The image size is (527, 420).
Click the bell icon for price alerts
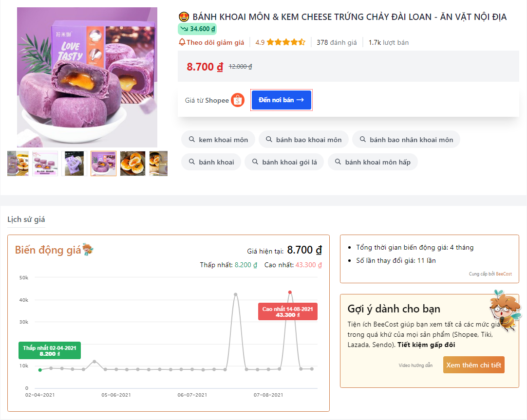click(x=182, y=42)
